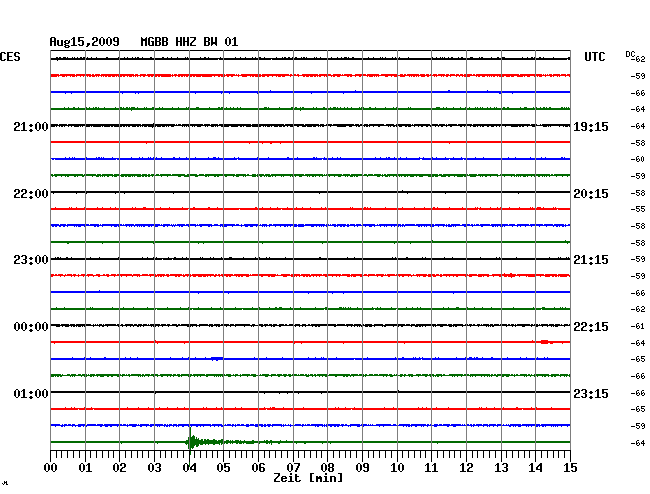The width and height of the screenshot is (650, 494).
Task: Select the 'CES' time zone label
Action: tap(10, 57)
